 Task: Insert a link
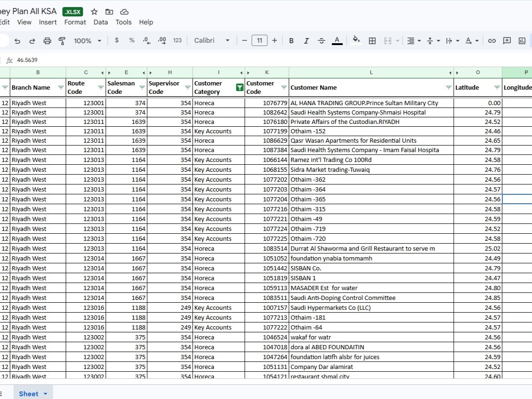pos(492,41)
